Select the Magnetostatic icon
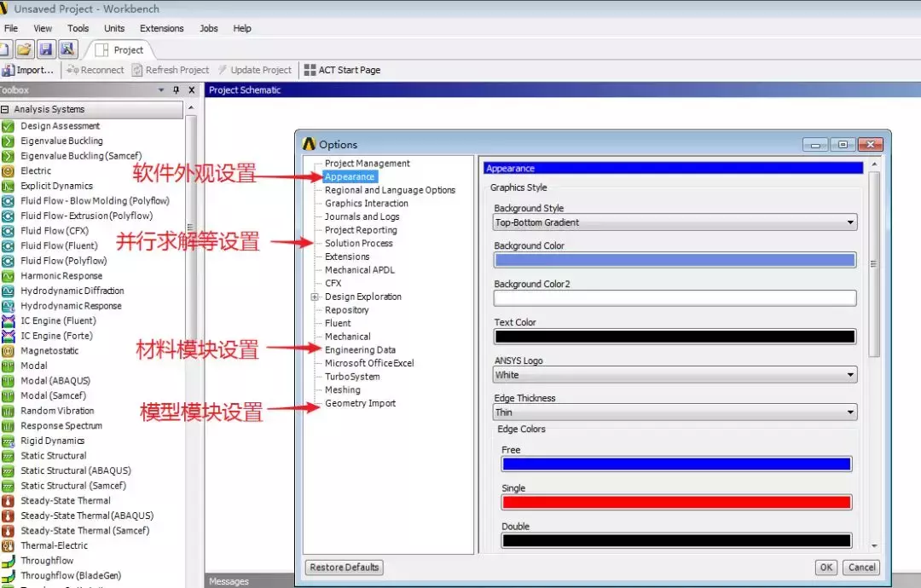This screenshot has height=588, width=921. click(x=9, y=351)
